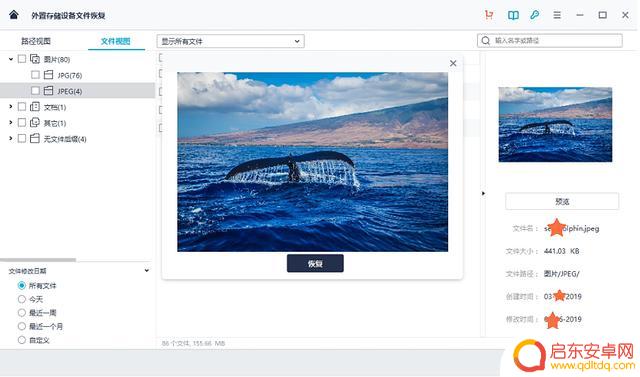This screenshot has width=640, height=377.
Task: Close the image preview popup
Action: click(x=453, y=63)
